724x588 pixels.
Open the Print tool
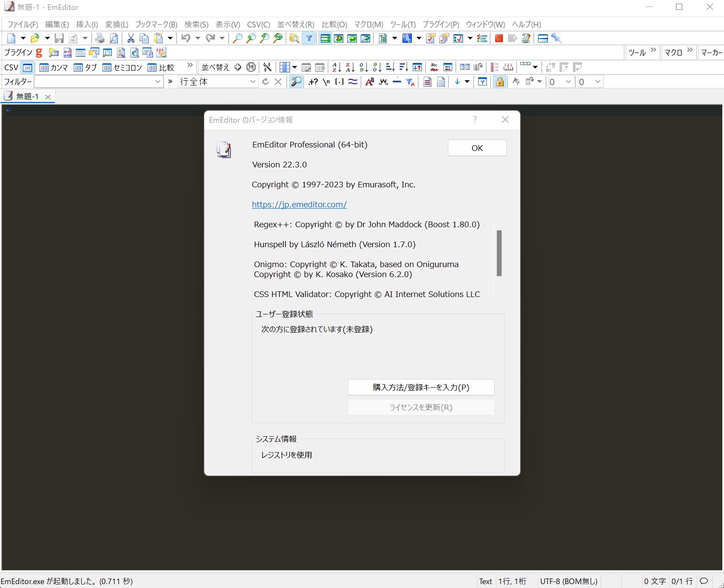100,38
